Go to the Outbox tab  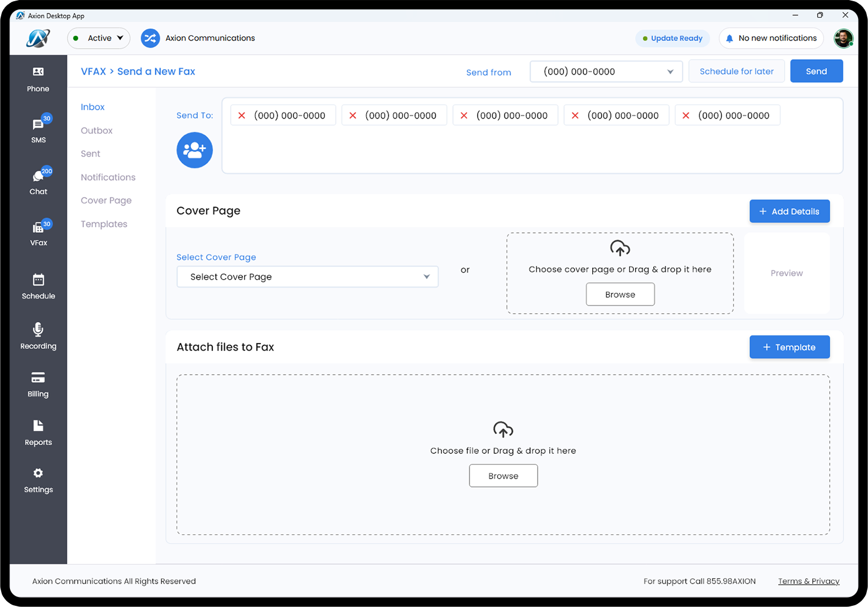tap(97, 131)
